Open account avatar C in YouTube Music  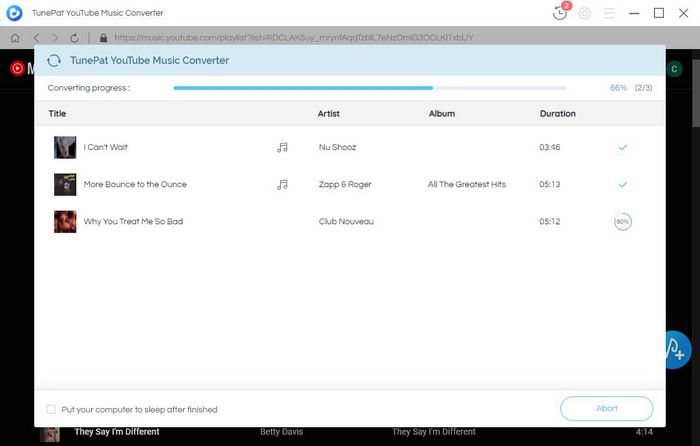click(x=674, y=69)
